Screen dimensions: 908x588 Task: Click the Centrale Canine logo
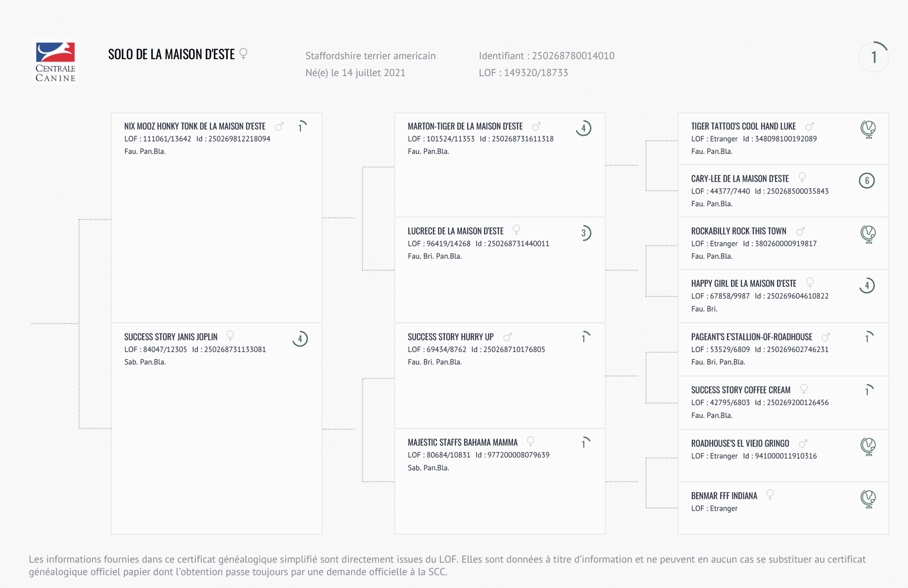(x=56, y=62)
